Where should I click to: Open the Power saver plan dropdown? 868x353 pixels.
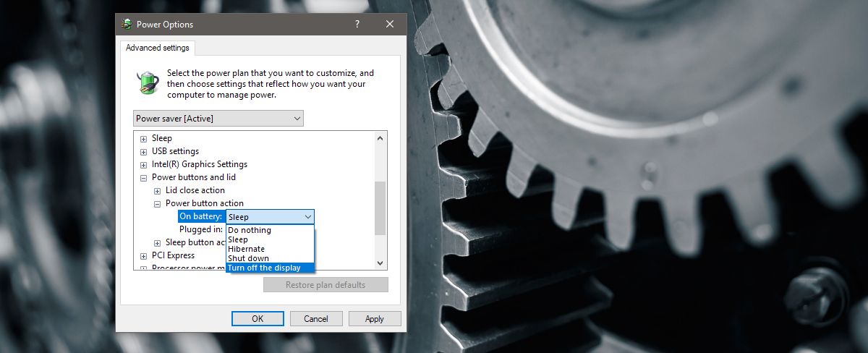218,118
